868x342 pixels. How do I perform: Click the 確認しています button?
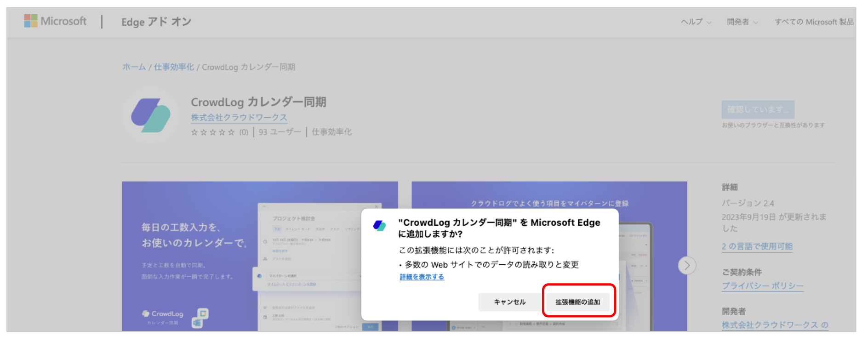[x=758, y=109]
